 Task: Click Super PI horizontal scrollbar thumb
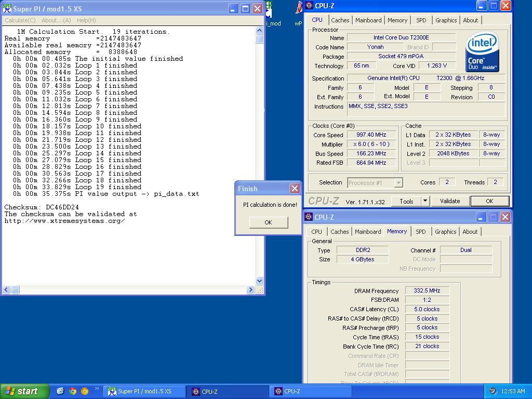[x=15, y=290]
